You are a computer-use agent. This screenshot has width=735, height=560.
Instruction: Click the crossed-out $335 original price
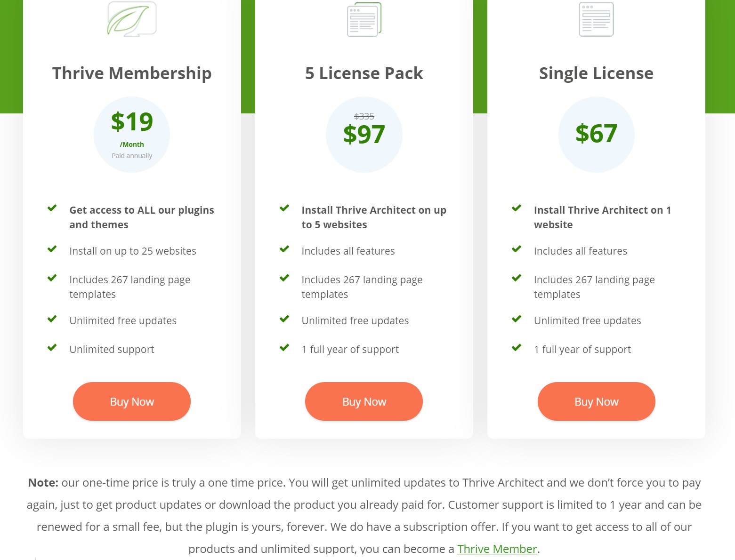coord(364,116)
